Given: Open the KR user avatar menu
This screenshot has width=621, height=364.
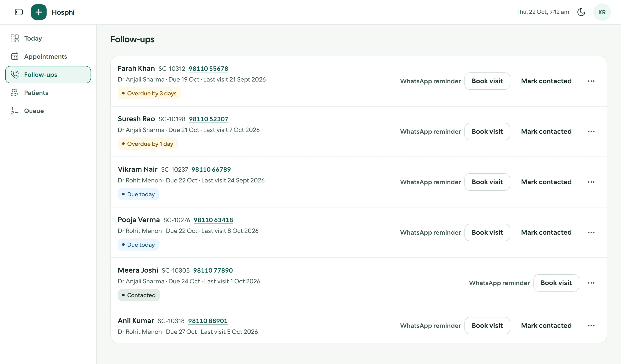Looking at the screenshot, I should (x=602, y=12).
